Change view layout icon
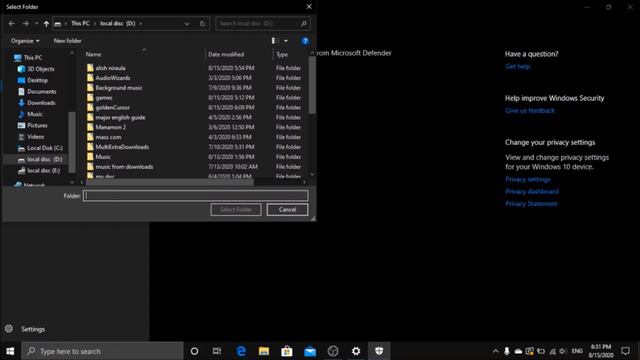The width and height of the screenshot is (640, 360). click(276, 41)
